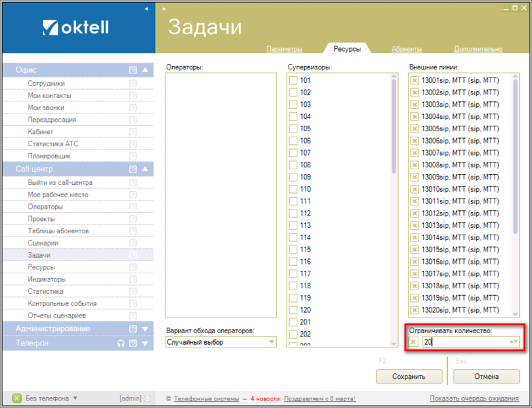Open help icon next to Переадресация
Viewport: 532px width, 408px height.
click(133, 120)
